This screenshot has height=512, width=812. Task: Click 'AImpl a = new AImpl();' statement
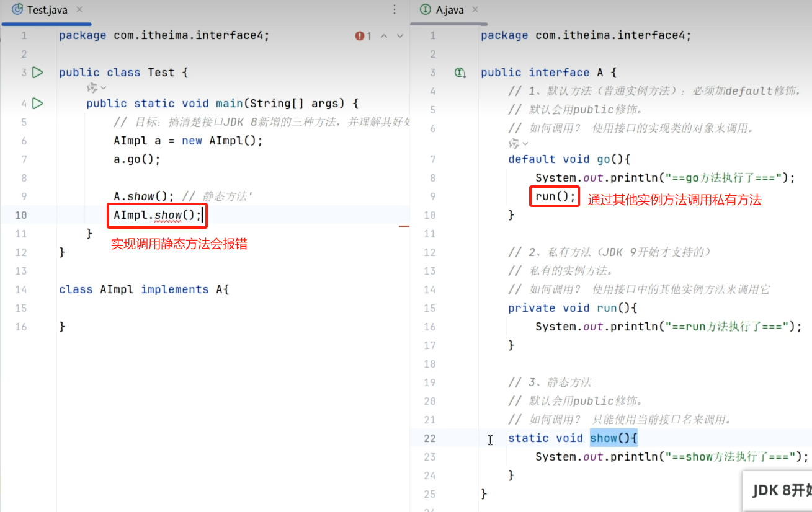[x=189, y=141]
